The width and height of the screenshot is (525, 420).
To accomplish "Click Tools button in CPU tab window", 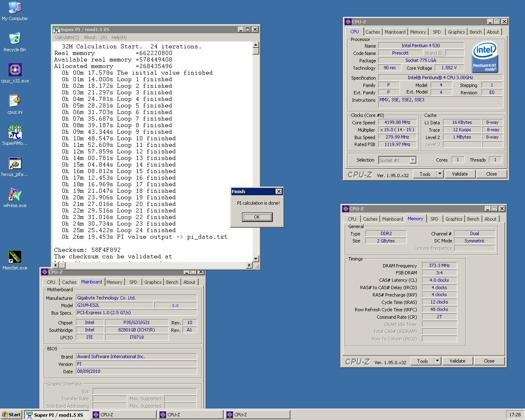I will pos(425,174).
